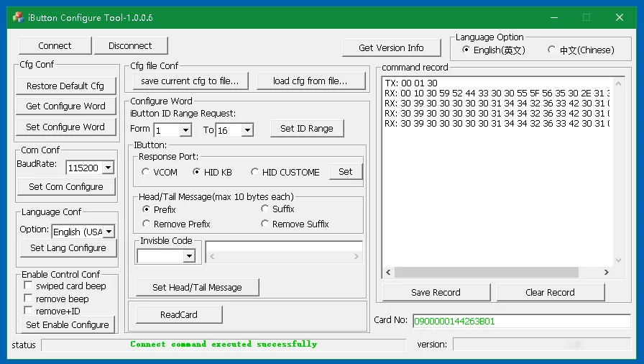
Task: Enable remove+ID checkbox
Action: pyautogui.click(x=28, y=310)
